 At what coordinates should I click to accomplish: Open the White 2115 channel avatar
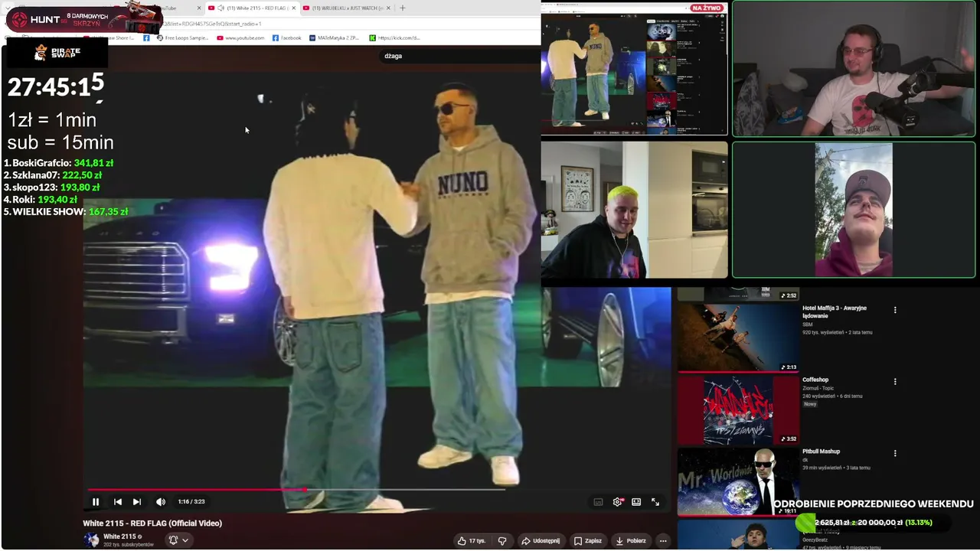[x=91, y=540]
